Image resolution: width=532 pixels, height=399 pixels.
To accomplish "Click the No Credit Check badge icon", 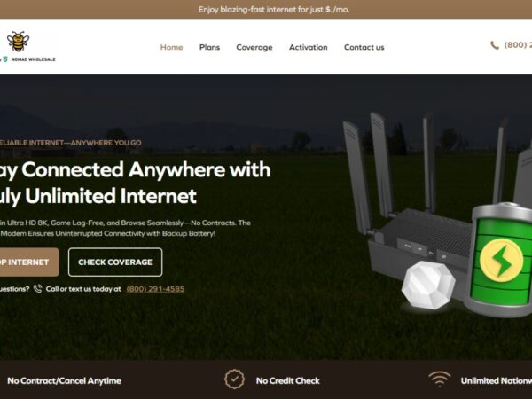I will (234, 379).
